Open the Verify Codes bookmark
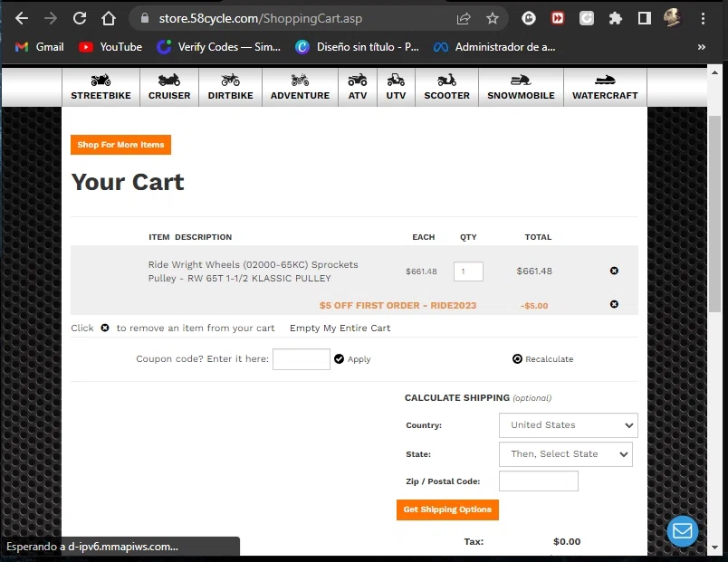The height and width of the screenshot is (562, 728). tap(219, 47)
